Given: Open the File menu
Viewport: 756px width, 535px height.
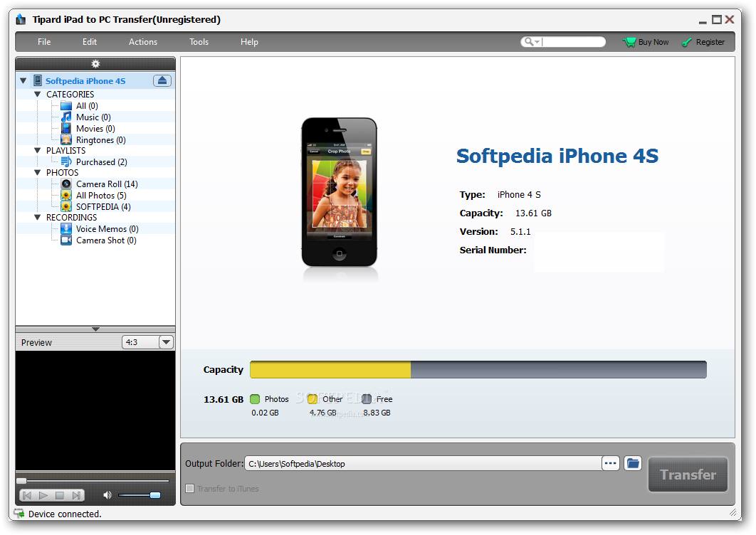Looking at the screenshot, I should pyautogui.click(x=44, y=42).
